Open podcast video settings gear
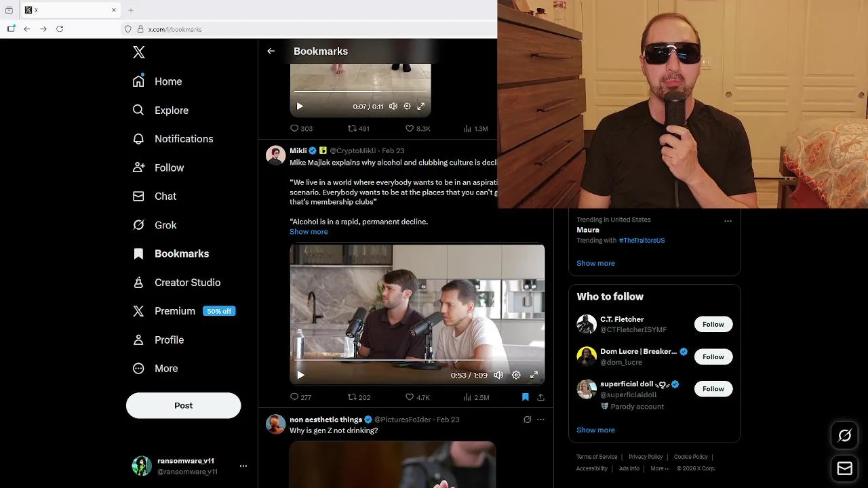This screenshot has width=868, height=488. tap(516, 375)
